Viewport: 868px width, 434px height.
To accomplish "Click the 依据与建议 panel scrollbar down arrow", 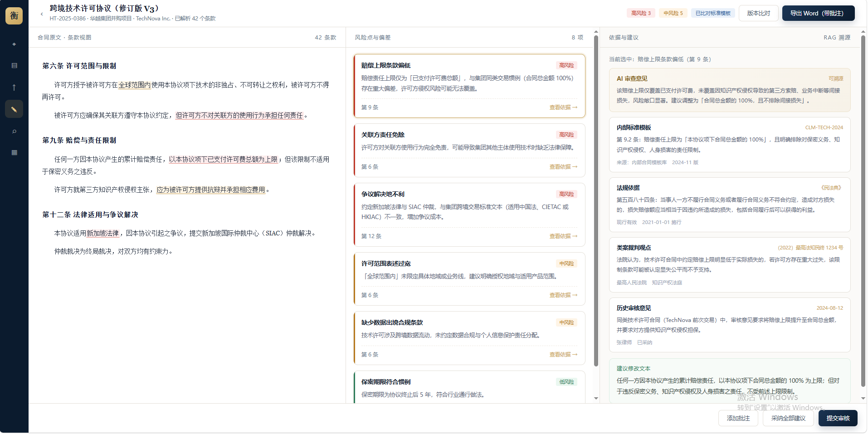I will coord(863,398).
